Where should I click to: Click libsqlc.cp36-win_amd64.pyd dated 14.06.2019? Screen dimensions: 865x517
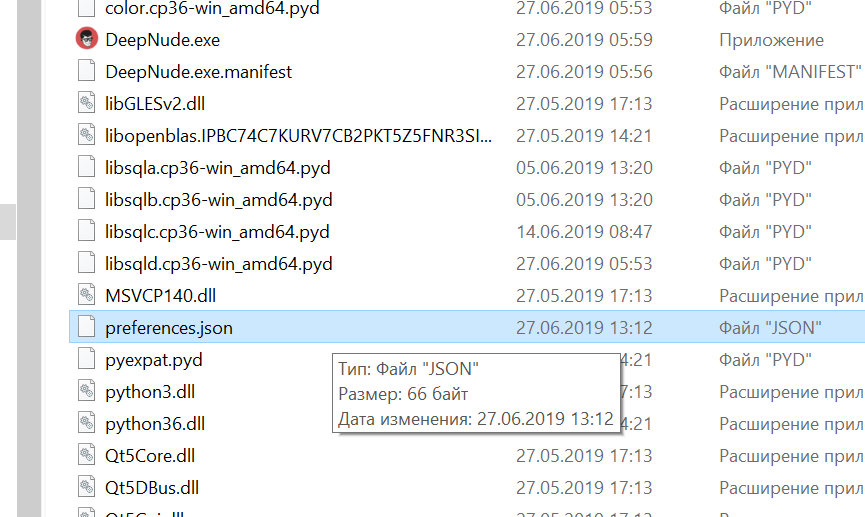[x=217, y=232]
